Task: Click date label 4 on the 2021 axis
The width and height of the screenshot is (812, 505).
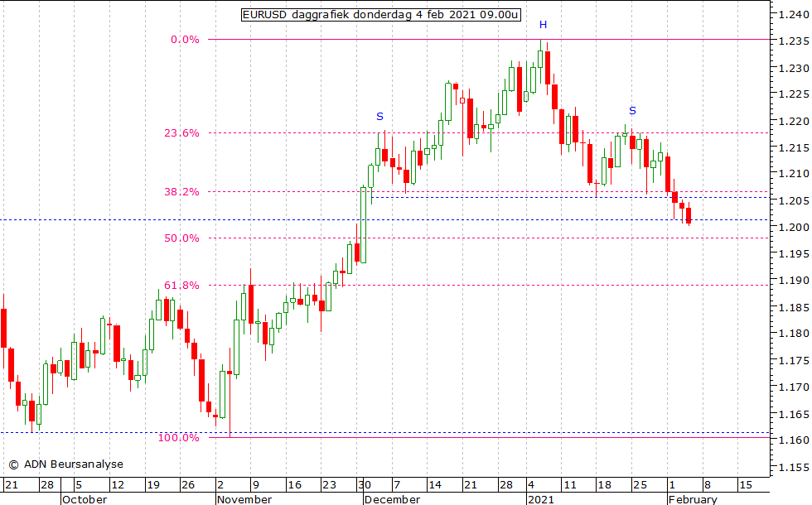Action: pyautogui.click(x=531, y=485)
